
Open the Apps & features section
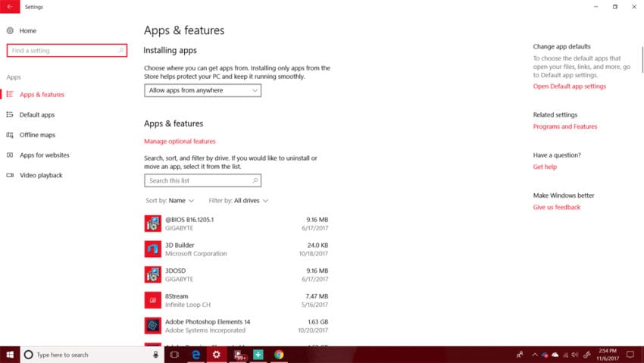click(x=42, y=95)
